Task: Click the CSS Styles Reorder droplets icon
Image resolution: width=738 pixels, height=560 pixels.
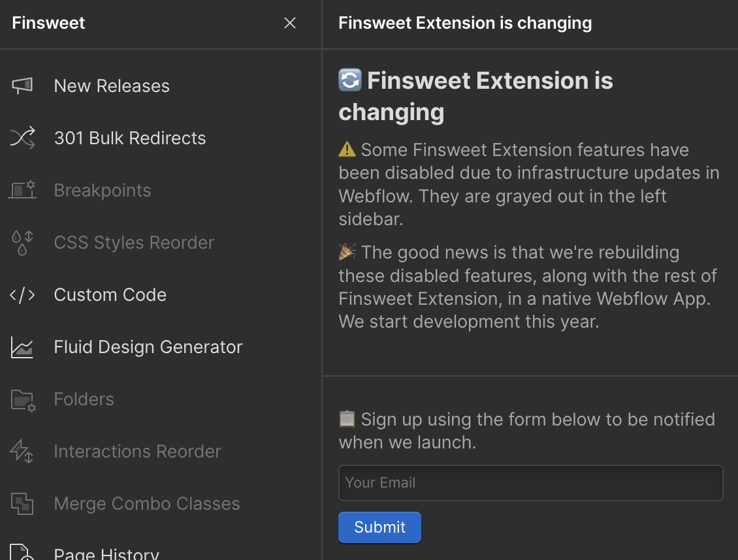Action: coord(22,242)
